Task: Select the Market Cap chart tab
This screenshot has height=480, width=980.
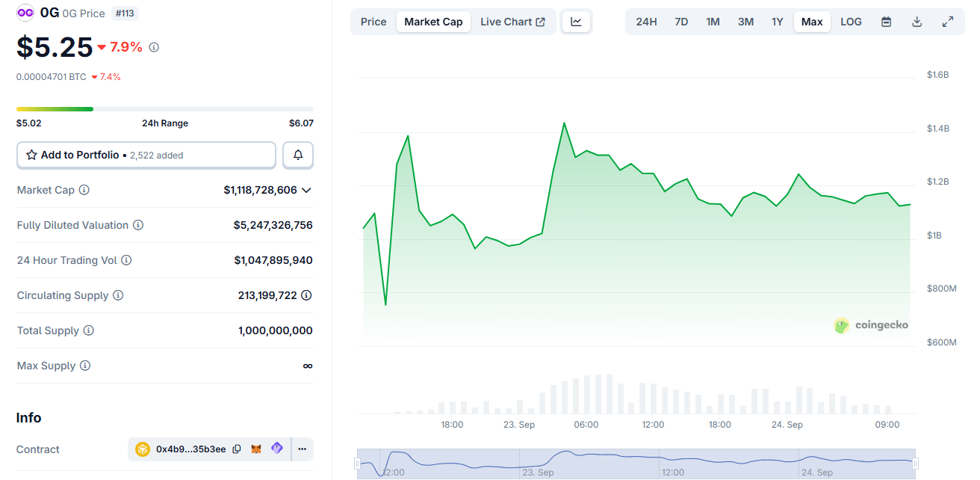Action: tap(433, 22)
